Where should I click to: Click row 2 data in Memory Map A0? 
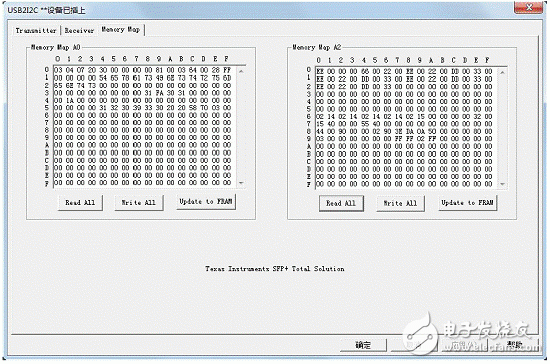(x=143, y=86)
